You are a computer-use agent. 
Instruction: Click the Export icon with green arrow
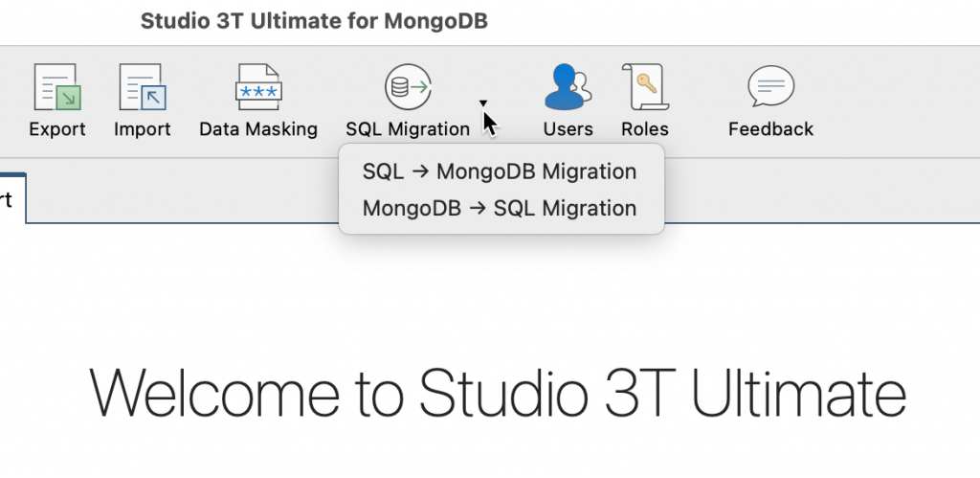pyautogui.click(x=56, y=88)
